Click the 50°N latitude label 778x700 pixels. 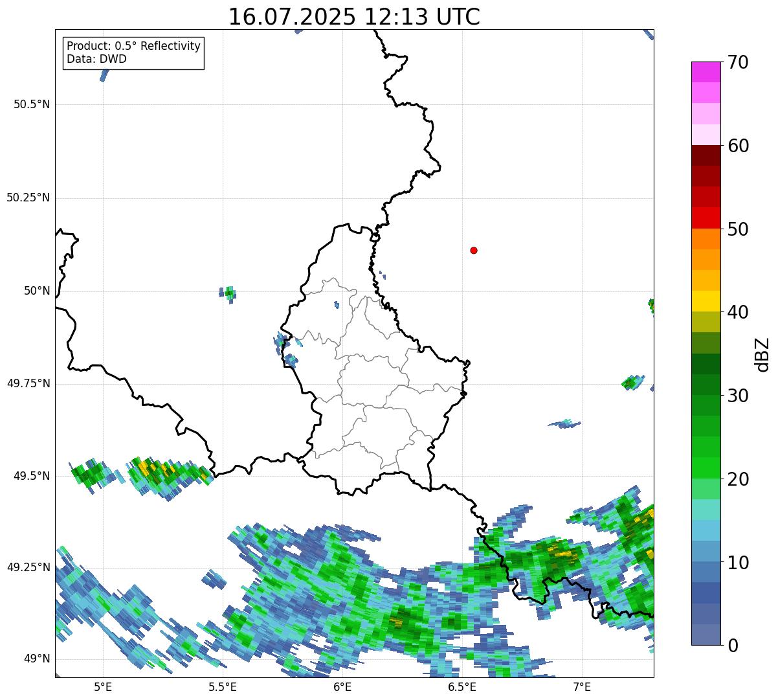(x=37, y=291)
